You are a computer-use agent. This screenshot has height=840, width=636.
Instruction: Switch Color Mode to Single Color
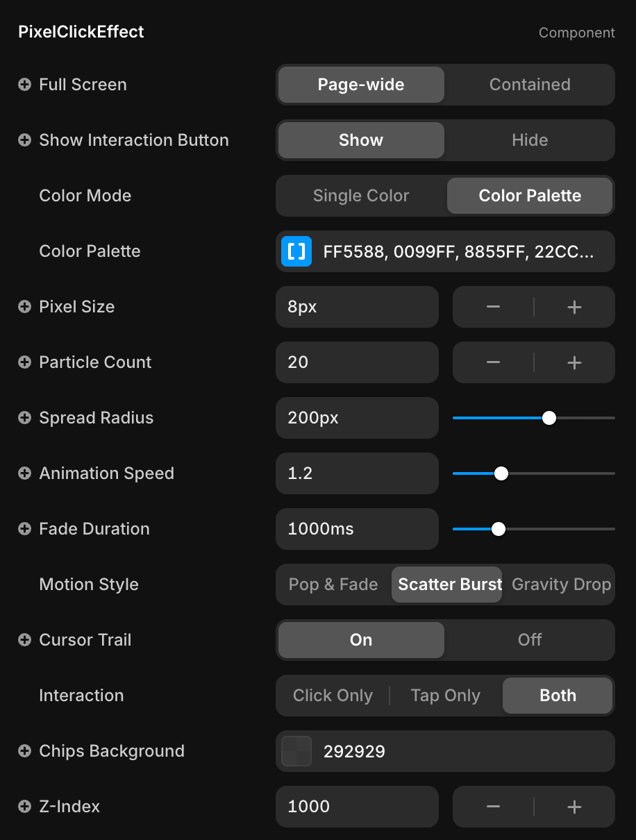point(360,196)
